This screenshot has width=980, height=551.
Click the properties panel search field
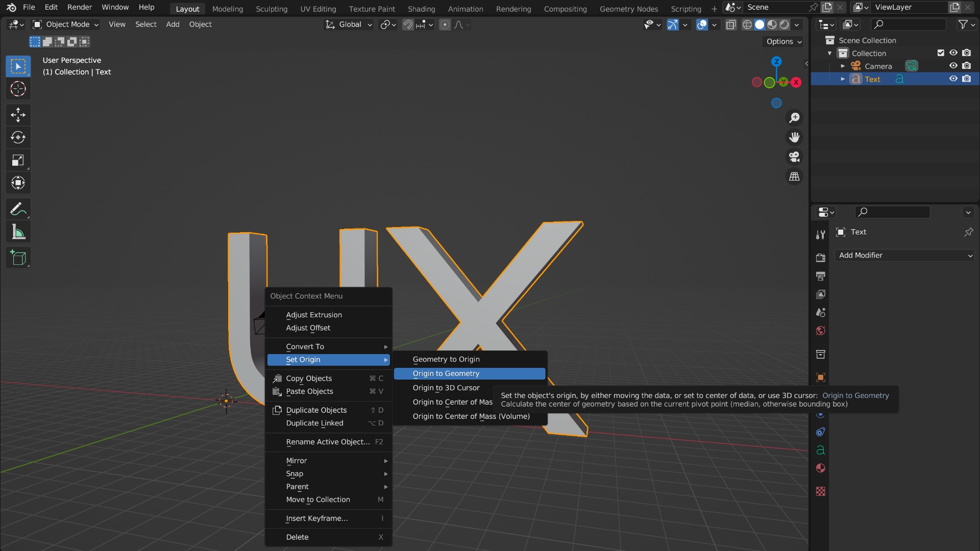(893, 212)
